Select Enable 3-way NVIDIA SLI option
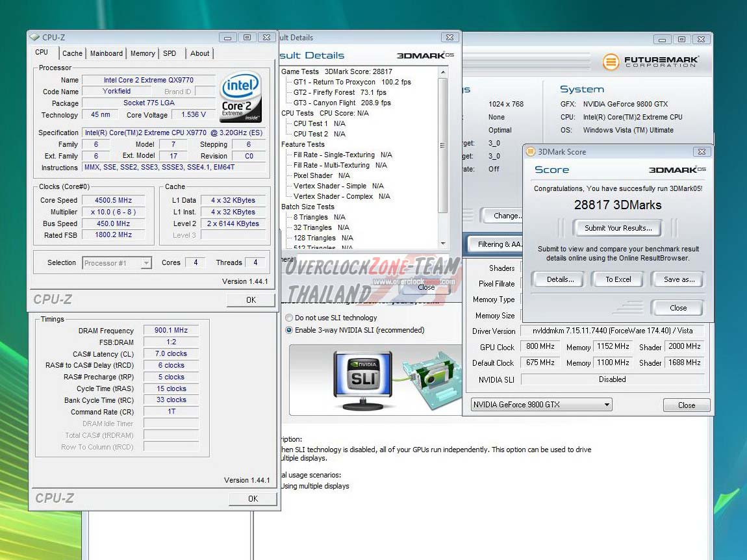Viewport: 747px width, 560px height. tap(288, 330)
